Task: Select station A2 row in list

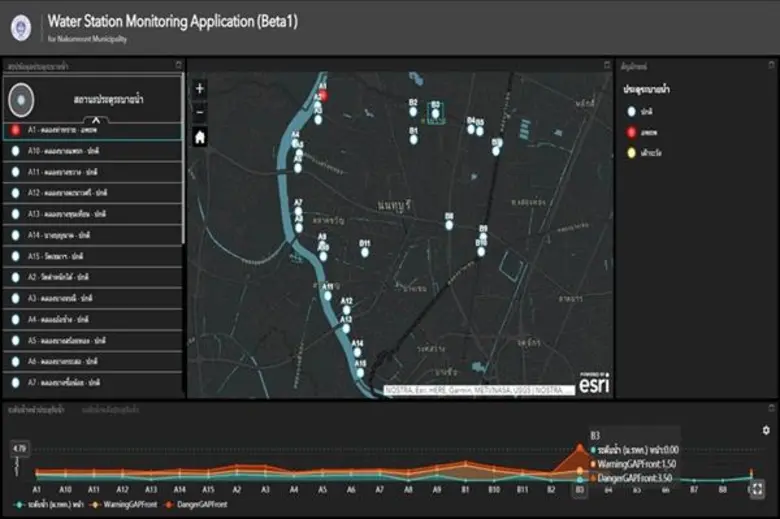Action: click(93, 277)
